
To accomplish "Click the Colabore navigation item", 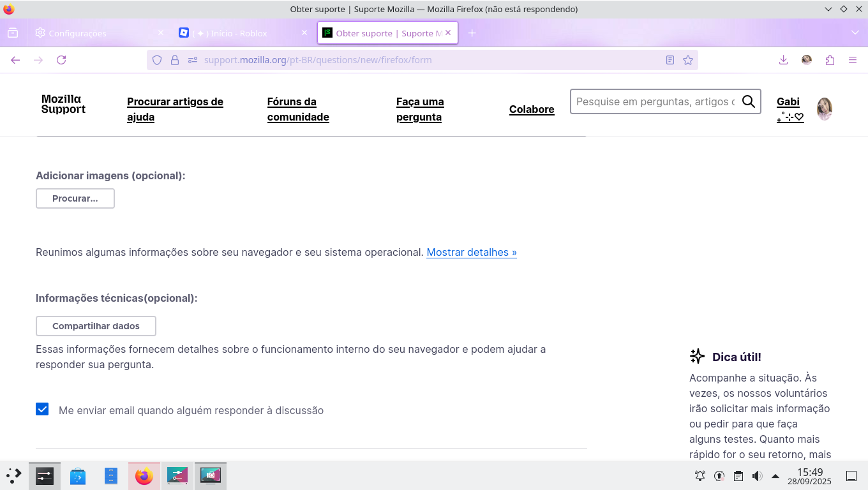I will [532, 109].
